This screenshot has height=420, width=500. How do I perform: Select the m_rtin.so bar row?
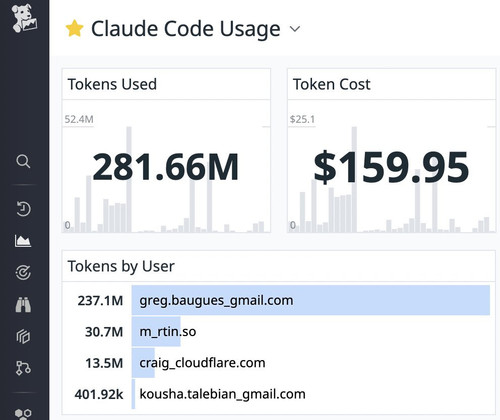pyautogui.click(x=278, y=332)
